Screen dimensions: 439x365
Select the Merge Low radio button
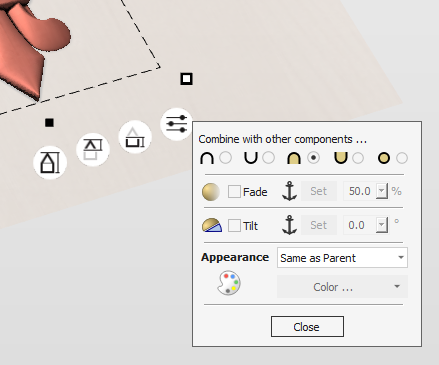click(358, 158)
